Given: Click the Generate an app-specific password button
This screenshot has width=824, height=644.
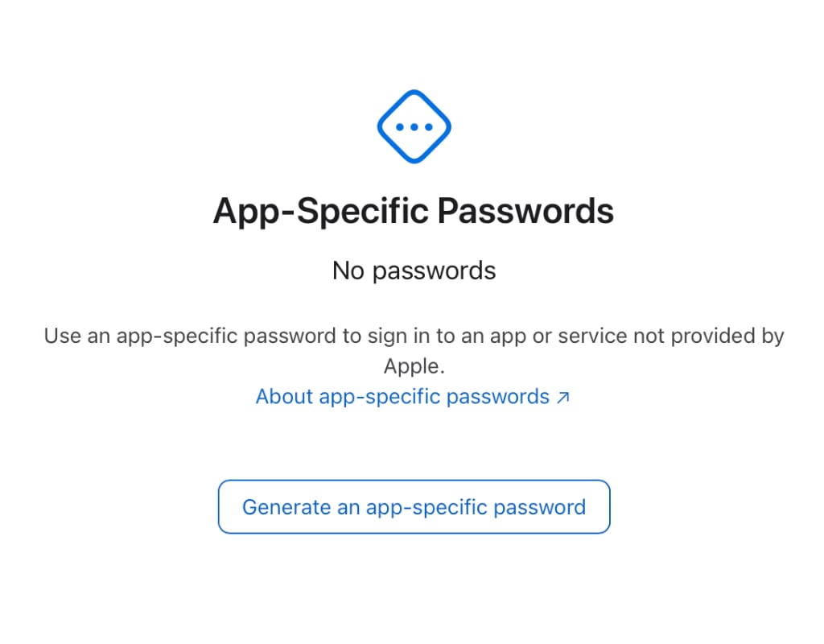Looking at the screenshot, I should point(414,506).
